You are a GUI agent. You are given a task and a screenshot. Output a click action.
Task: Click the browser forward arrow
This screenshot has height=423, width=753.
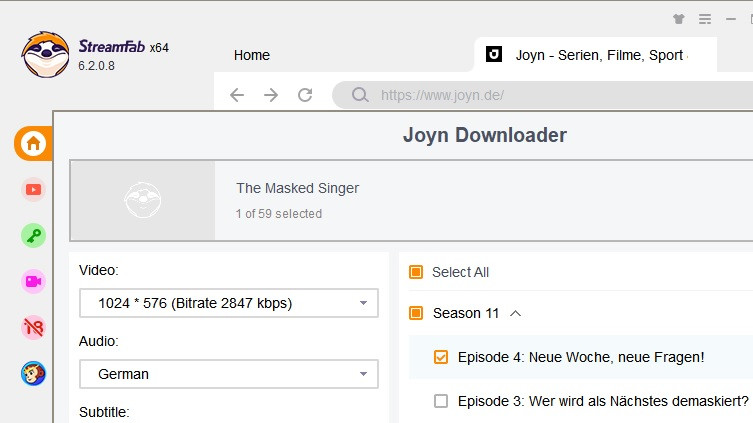pos(271,95)
